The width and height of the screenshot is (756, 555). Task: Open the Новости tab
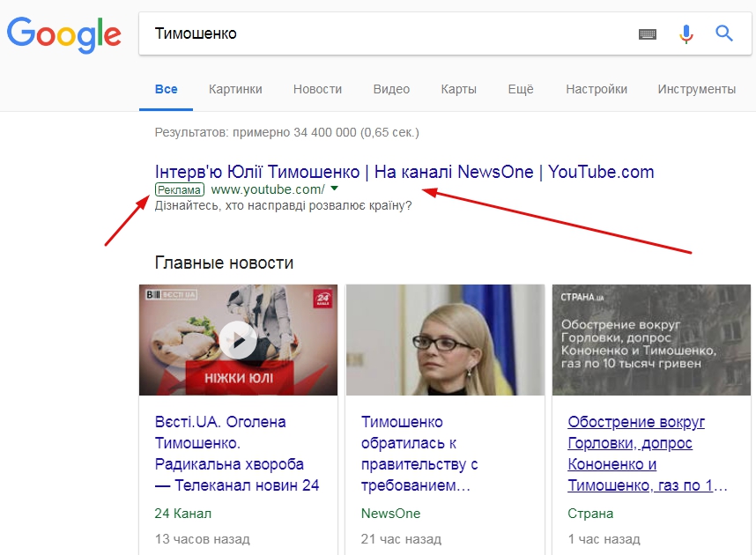pos(317,89)
